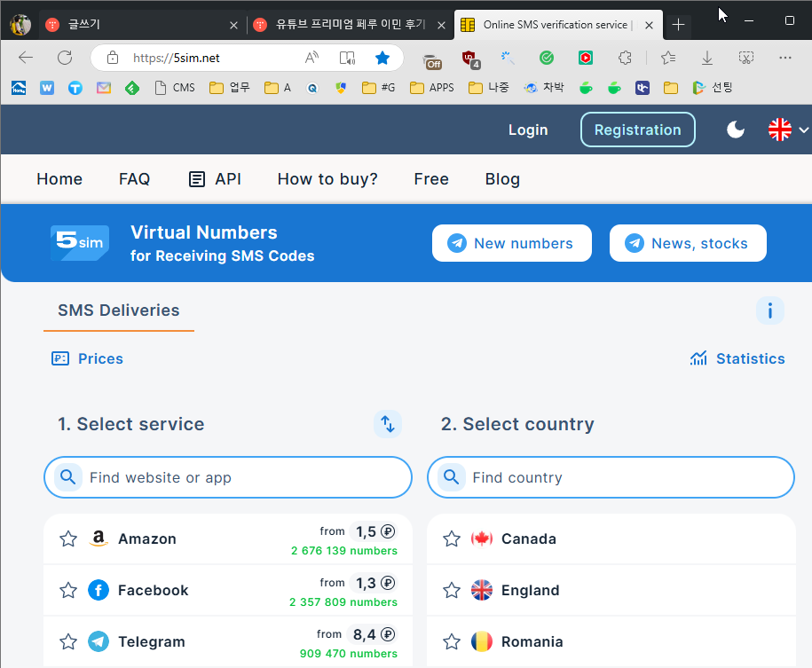812x668 pixels.
Task: Open the bookmark folder labeled A
Action: tap(278, 88)
